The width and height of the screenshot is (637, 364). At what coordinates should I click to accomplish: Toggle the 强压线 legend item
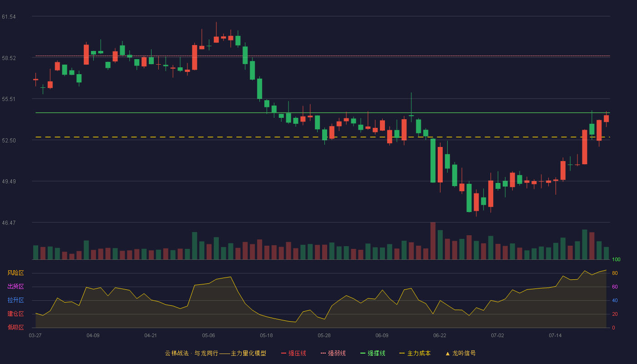point(293,353)
